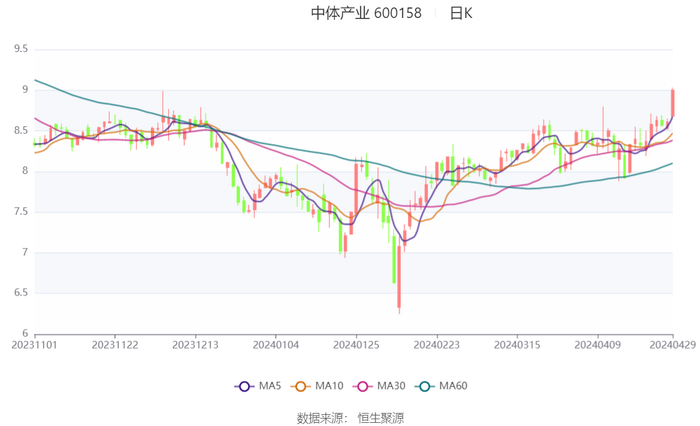Click the MA60 legend text label
Screen dimensions: 700x426
coord(453,387)
